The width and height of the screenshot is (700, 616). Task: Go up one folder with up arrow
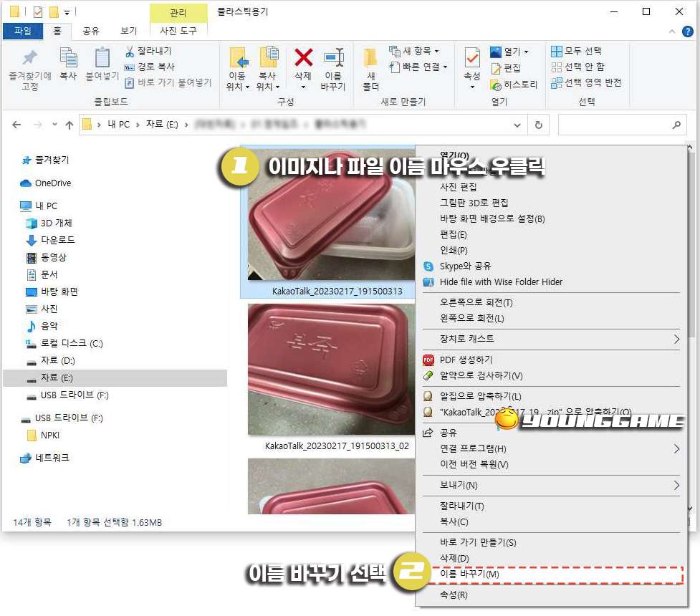(69, 125)
